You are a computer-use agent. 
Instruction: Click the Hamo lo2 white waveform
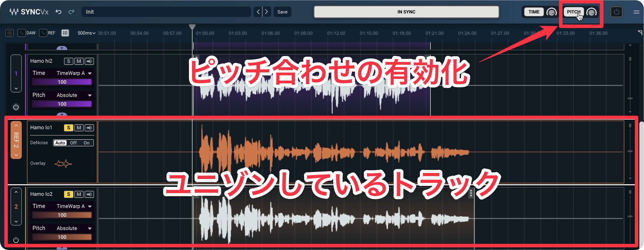(x=334, y=219)
